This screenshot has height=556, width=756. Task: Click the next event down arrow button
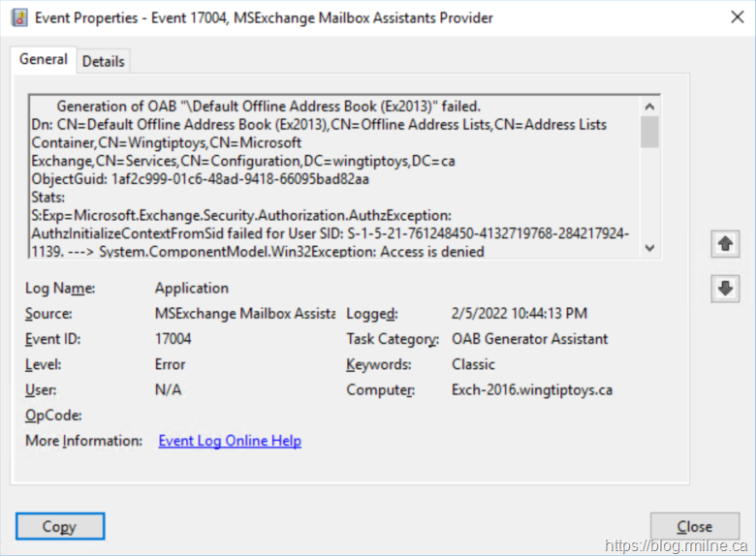[724, 288]
